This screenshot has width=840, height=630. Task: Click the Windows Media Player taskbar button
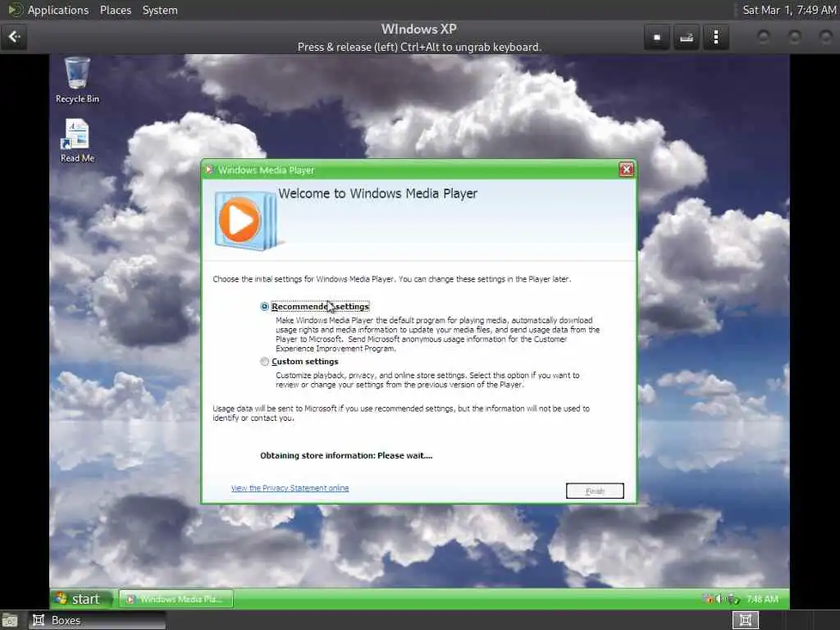[x=176, y=599]
